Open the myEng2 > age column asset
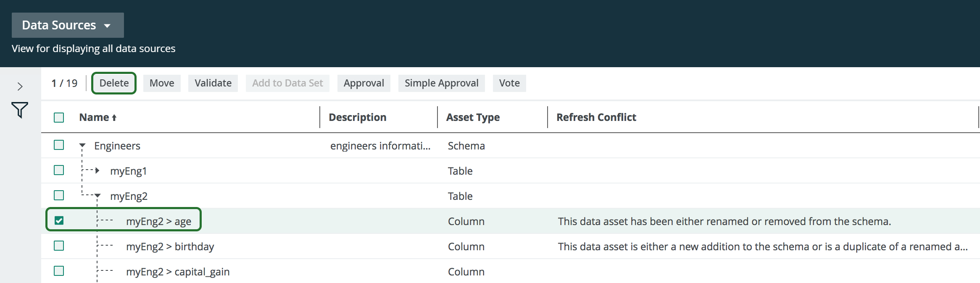The width and height of the screenshot is (980, 283). click(158, 221)
